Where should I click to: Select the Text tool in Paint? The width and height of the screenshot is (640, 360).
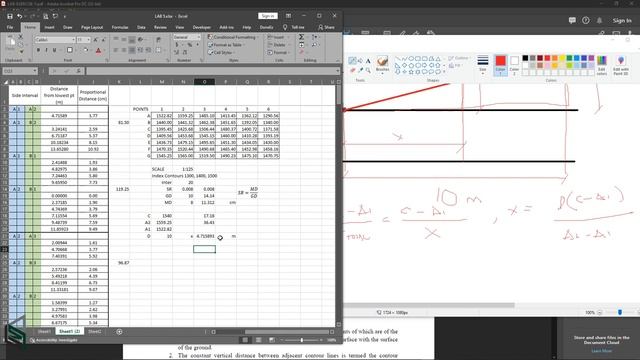pos(368,61)
